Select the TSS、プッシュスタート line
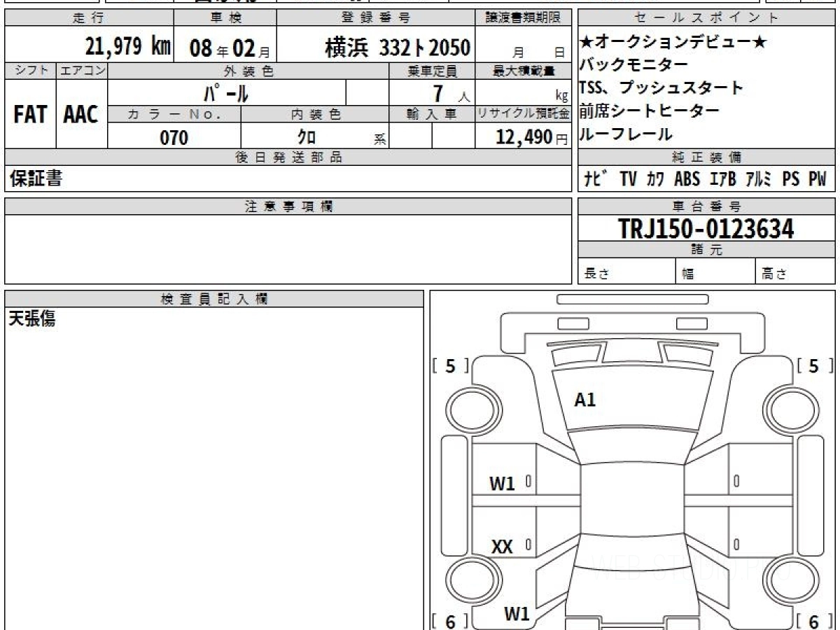Screen dimensions: 840x630 [x=661, y=88]
